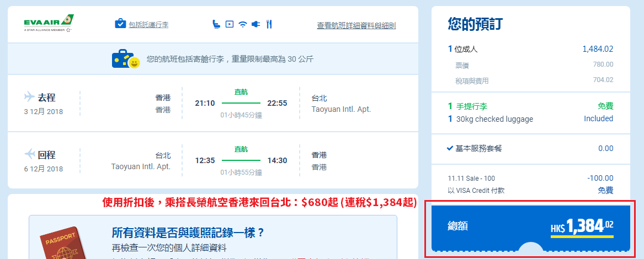Click the outbound 直航 label

[x=241, y=92]
